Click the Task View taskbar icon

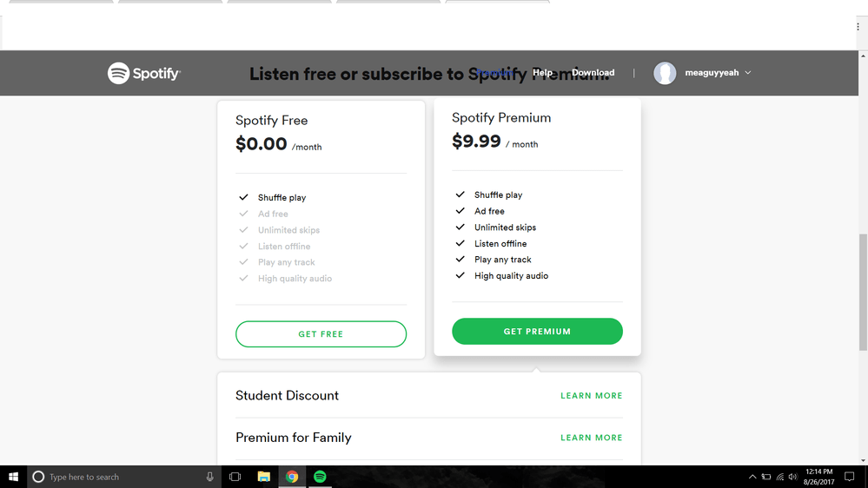235,477
